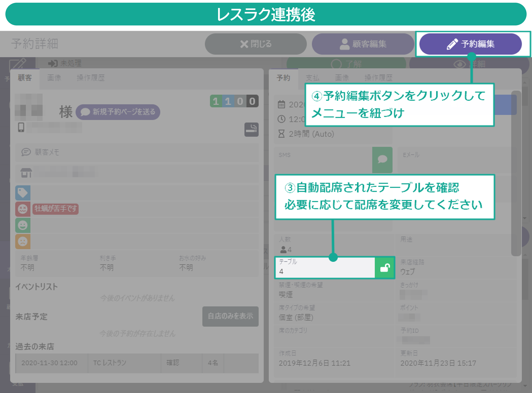
Task: Open 顧客編集 customer edit
Action: [x=363, y=44]
